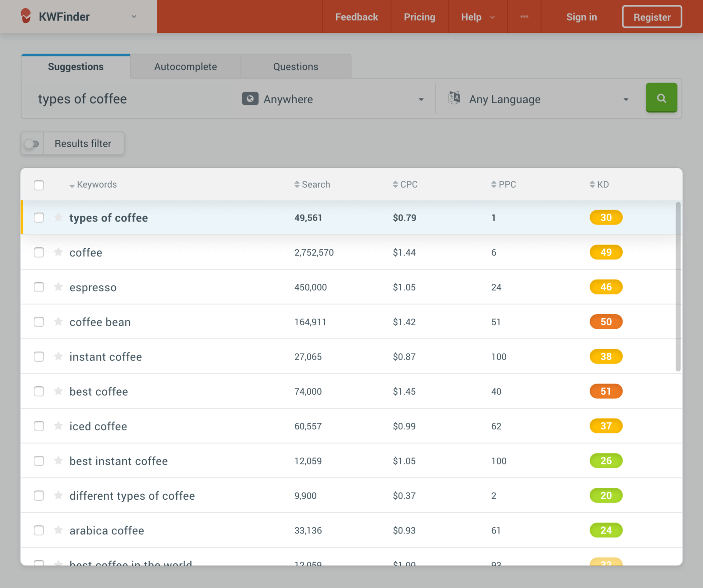
Task: Switch to the Suggestions tab
Action: (x=76, y=66)
